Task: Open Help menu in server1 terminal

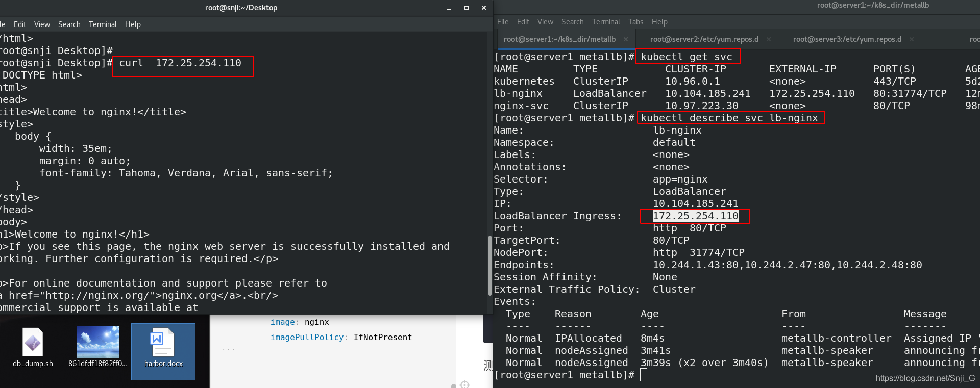Action: tap(659, 22)
